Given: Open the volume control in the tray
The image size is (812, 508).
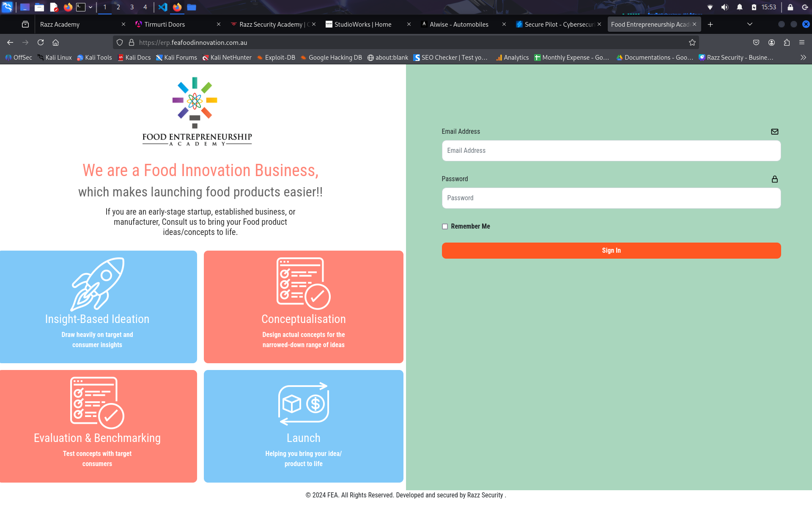Looking at the screenshot, I should [x=724, y=7].
